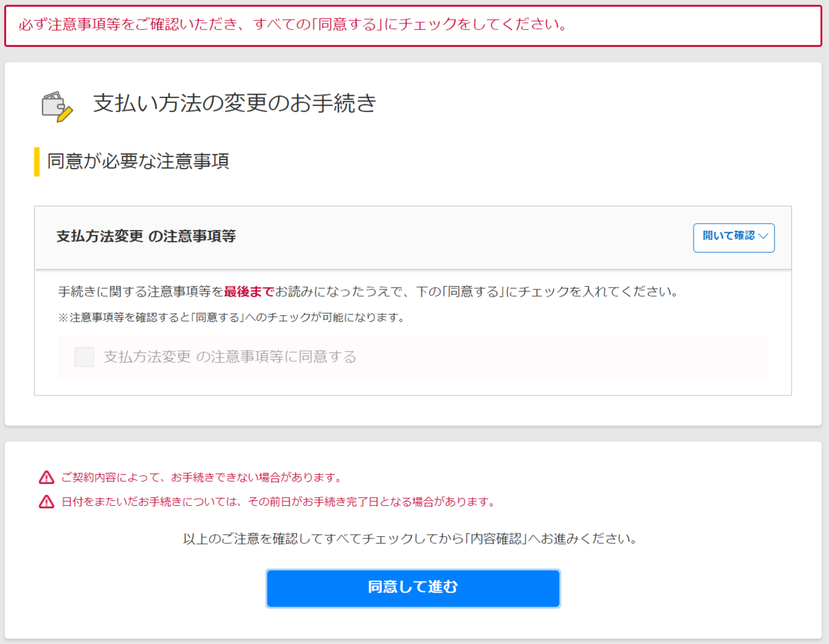Click the alert icon before 日付をまたいだお手続き text
Viewport: 829px width, 644px height.
click(x=45, y=502)
